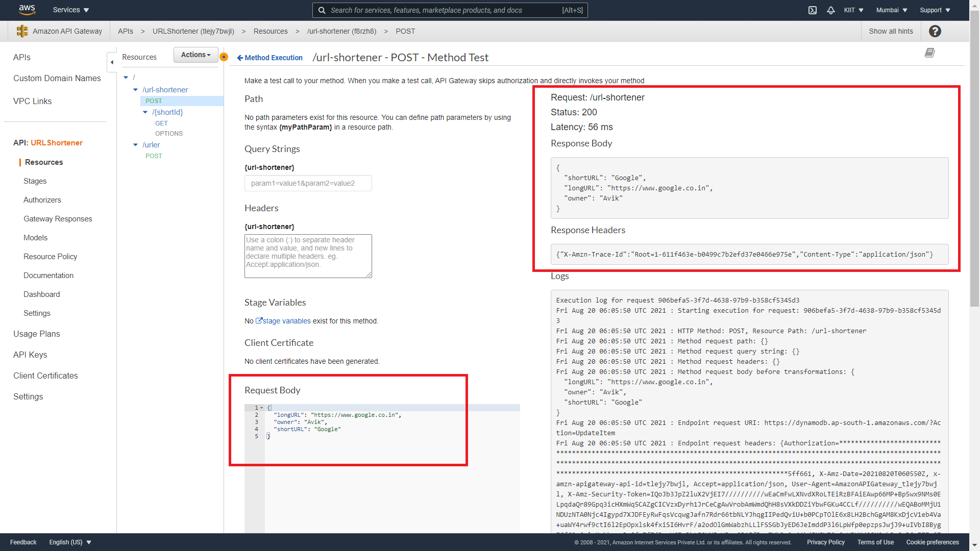Click the URLShortener API name link

[x=57, y=143]
